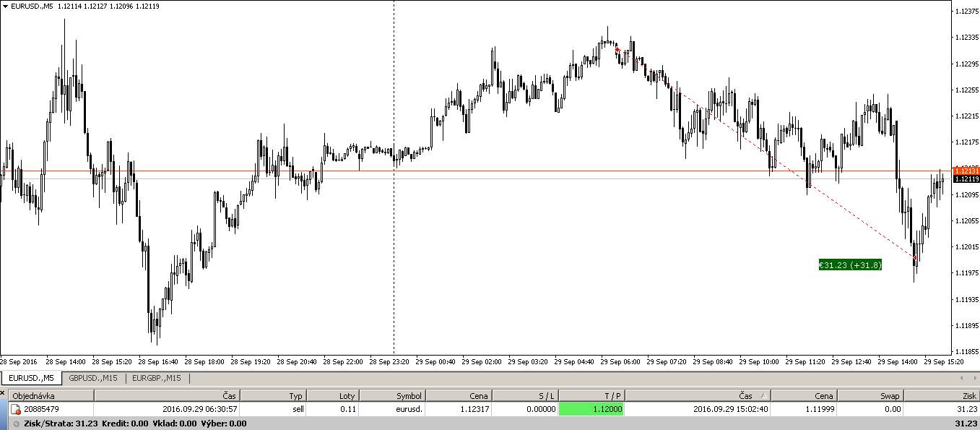Click the close time 2016.09.29 15:02:40
The image size is (980, 430).
(x=730, y=409)
